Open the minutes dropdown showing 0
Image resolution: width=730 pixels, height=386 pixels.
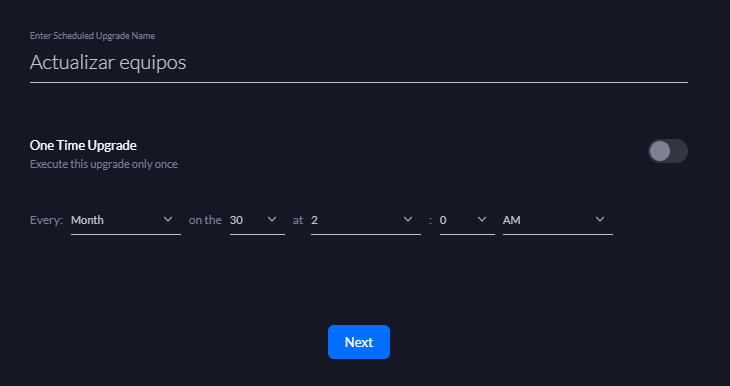point(467,220)
